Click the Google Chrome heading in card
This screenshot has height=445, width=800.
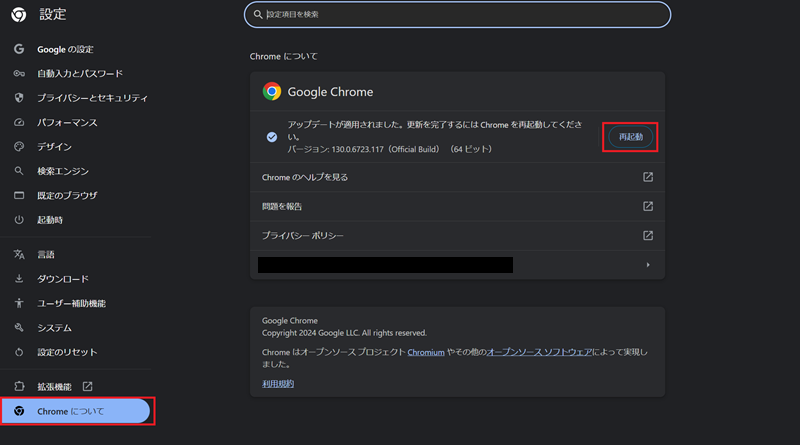tap(330, 92)
